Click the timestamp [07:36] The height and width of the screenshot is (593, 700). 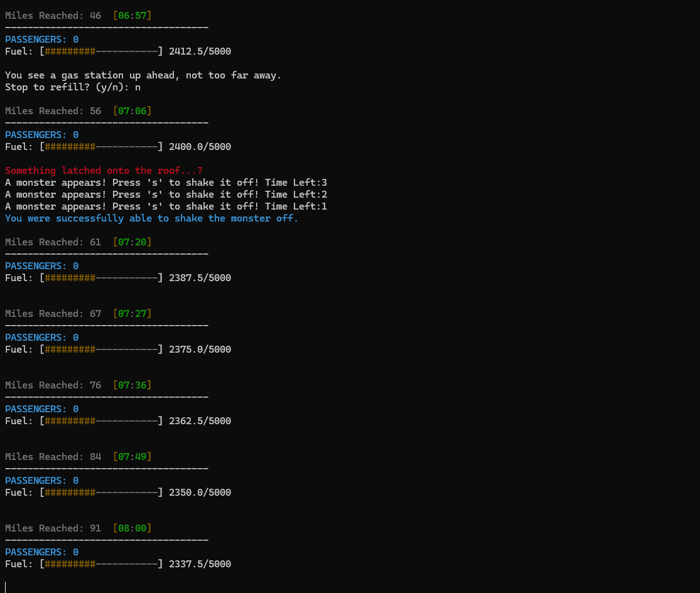tap(132, 385)
